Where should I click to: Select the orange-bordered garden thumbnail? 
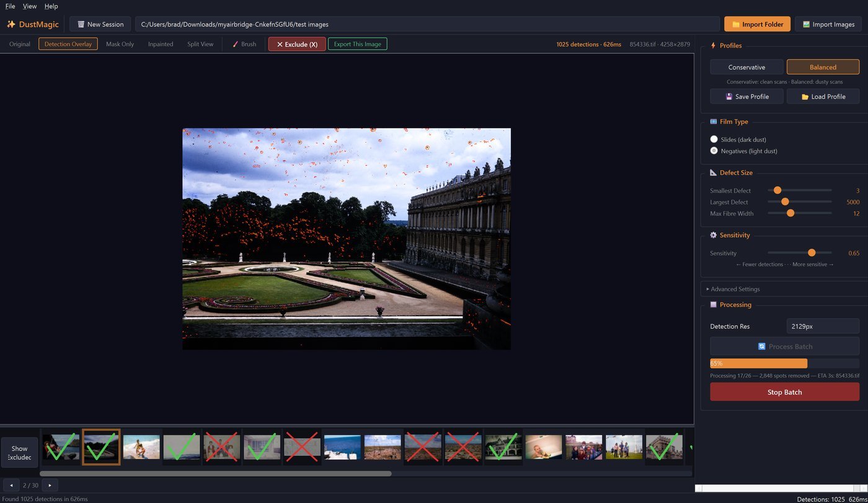(101, 447)
